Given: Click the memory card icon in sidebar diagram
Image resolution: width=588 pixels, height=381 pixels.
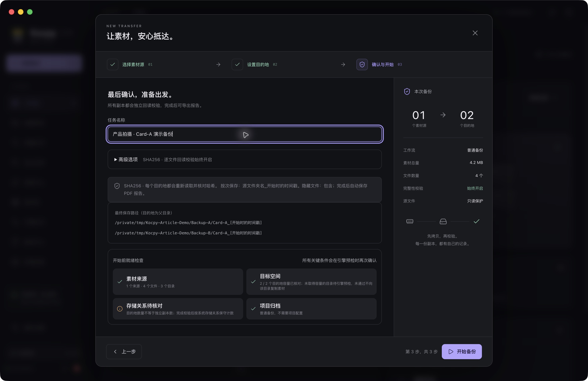Looking at the screenshot, I should (x=410, y=221).
